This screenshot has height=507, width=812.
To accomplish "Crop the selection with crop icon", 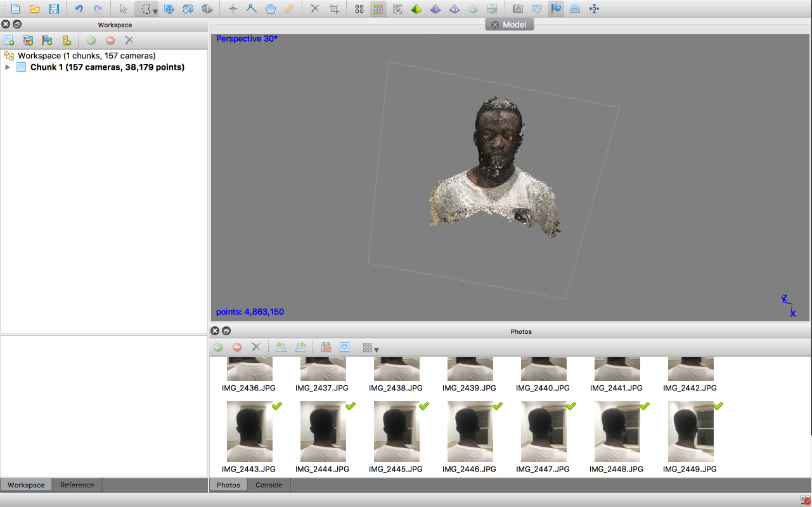I will (x=334, y=9).
